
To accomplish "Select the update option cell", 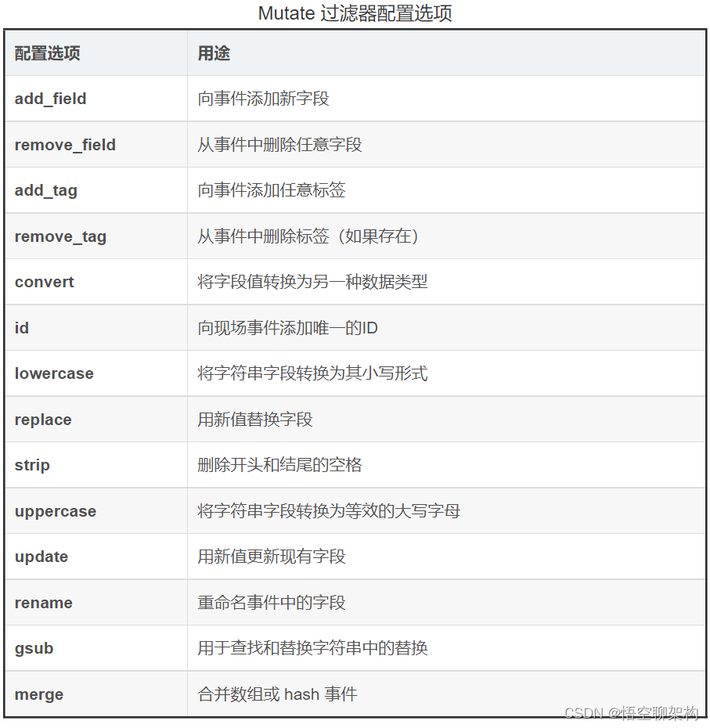I will point(41,557).
